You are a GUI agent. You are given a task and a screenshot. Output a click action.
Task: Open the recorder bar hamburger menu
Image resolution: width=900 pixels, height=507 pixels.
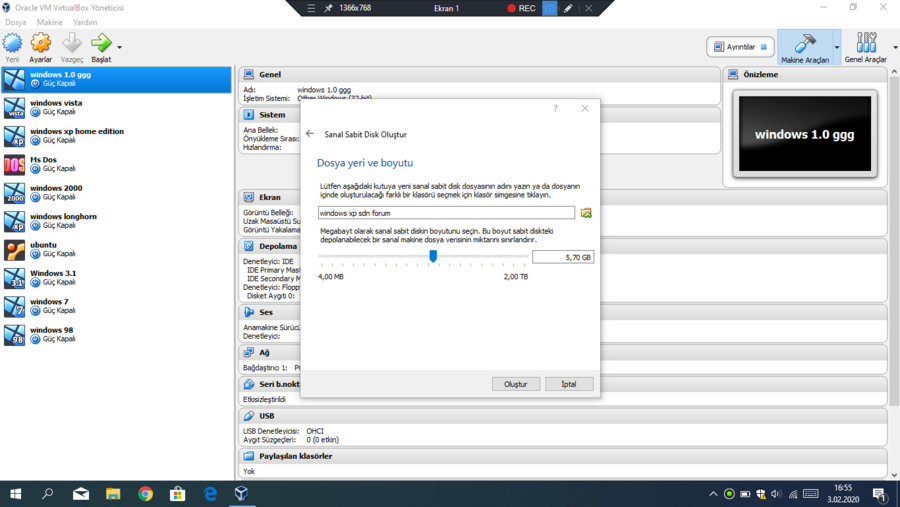tap(311, 8)
